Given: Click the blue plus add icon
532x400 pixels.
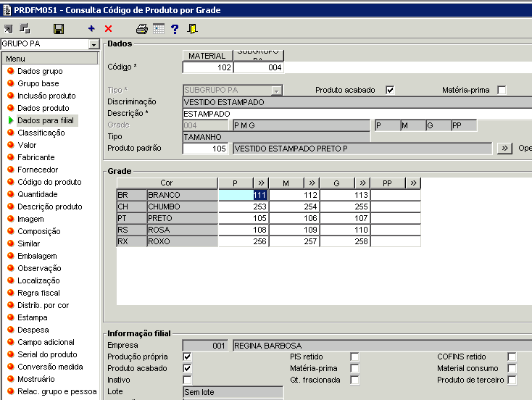Looking at the screenshot, I should 91,29.
